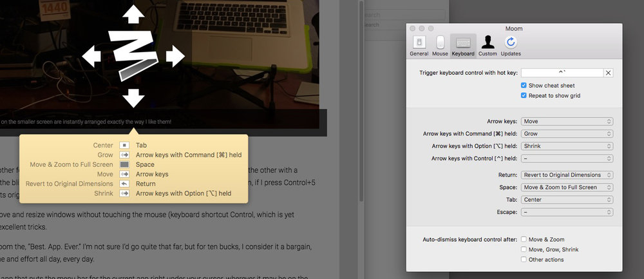
Task: Open the Updates preferences tab icon
Action: (511, 42)
